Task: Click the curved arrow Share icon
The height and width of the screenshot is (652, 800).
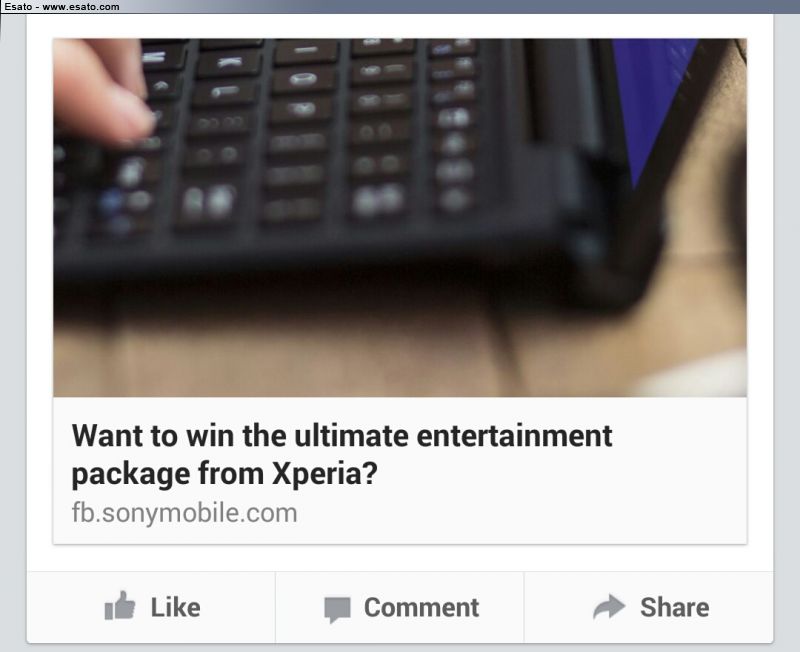Action: [609, 607]
